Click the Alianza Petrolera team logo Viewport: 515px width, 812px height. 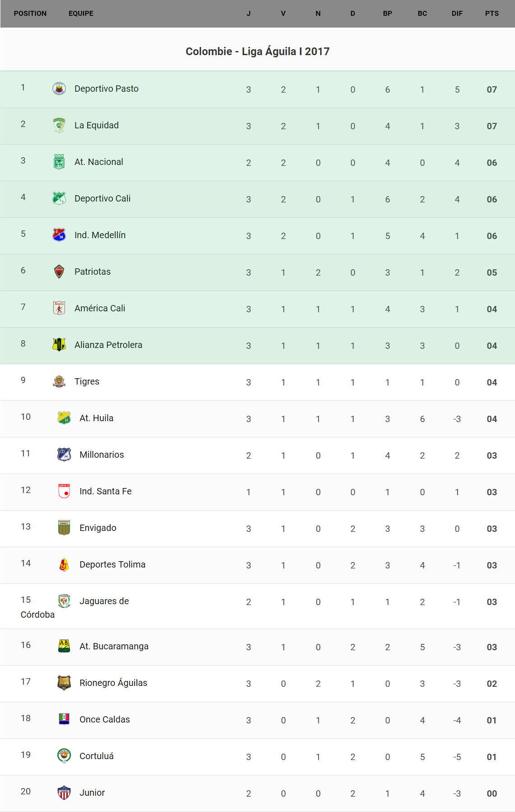pos(59,345)
